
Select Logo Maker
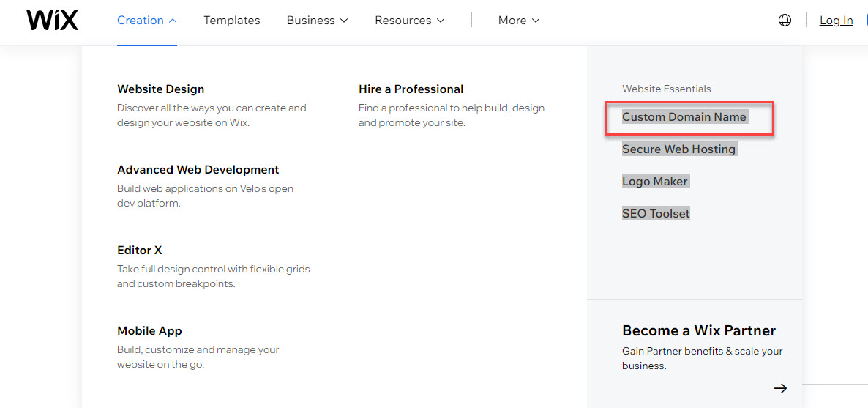coord(655,181)
